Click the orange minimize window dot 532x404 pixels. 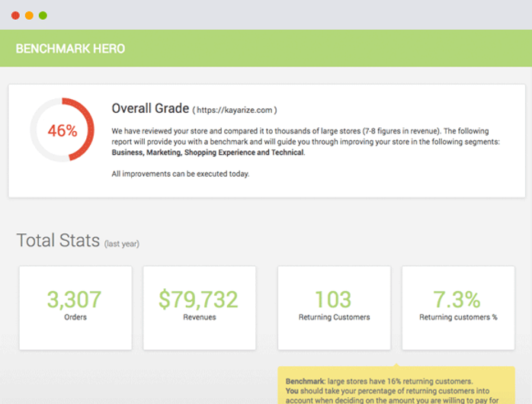[x=29, y=15]
